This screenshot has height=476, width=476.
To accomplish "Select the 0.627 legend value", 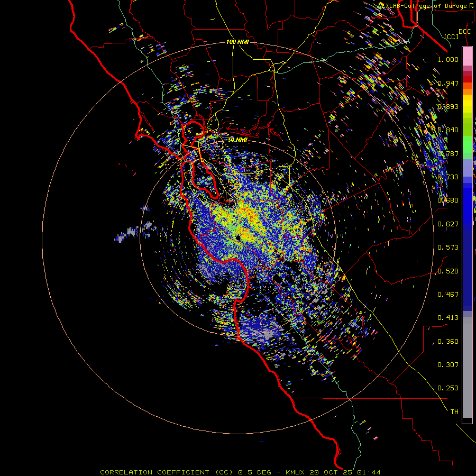I will (x=448, y=224).
